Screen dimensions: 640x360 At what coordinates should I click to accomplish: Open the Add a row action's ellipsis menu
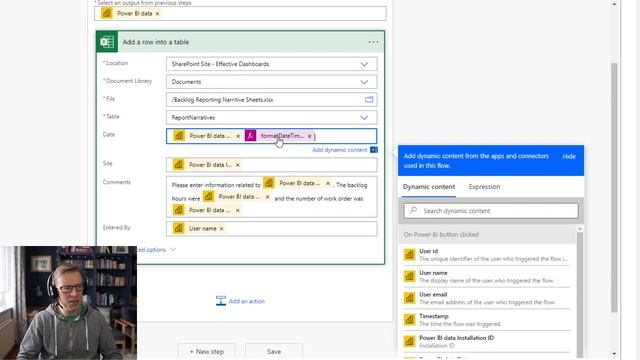click(373, 42)
